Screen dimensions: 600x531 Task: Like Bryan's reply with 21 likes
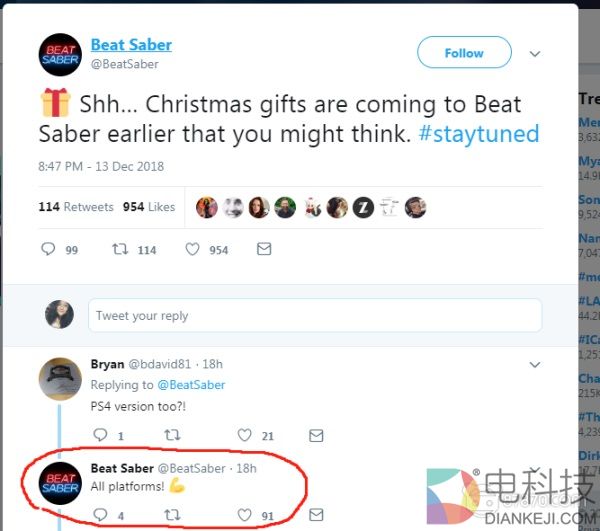pos(244,435)
